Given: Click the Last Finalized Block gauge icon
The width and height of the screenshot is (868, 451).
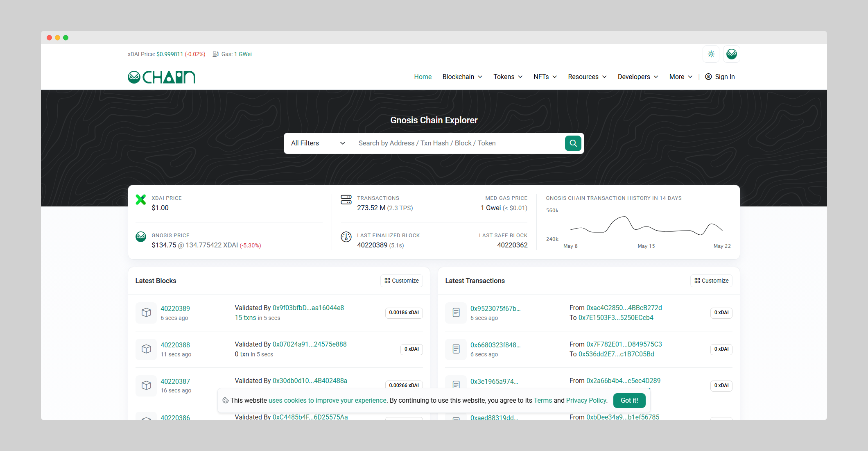Looking at the screenshot, I should click(346, 237).
